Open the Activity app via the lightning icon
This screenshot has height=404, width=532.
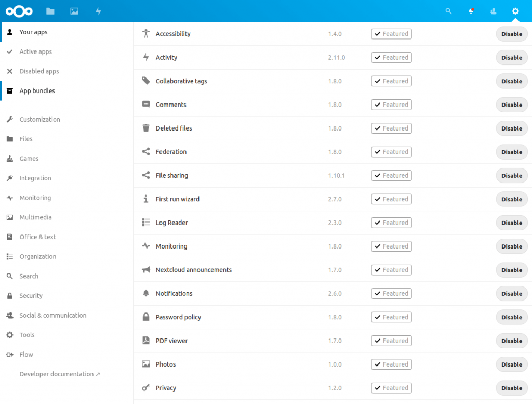coord(98,11)
